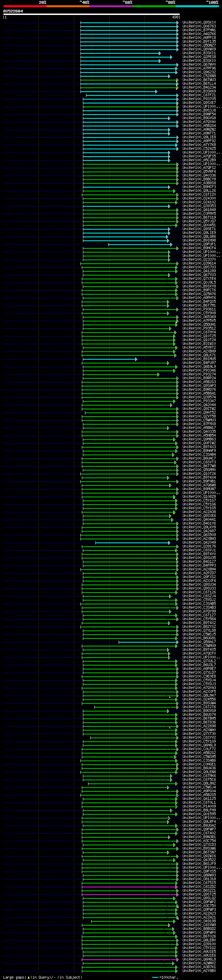Click the cyan alignment bar of UniRef100_Q42049
The width and height of the screenshot is (222, 980).
[133, 543]
